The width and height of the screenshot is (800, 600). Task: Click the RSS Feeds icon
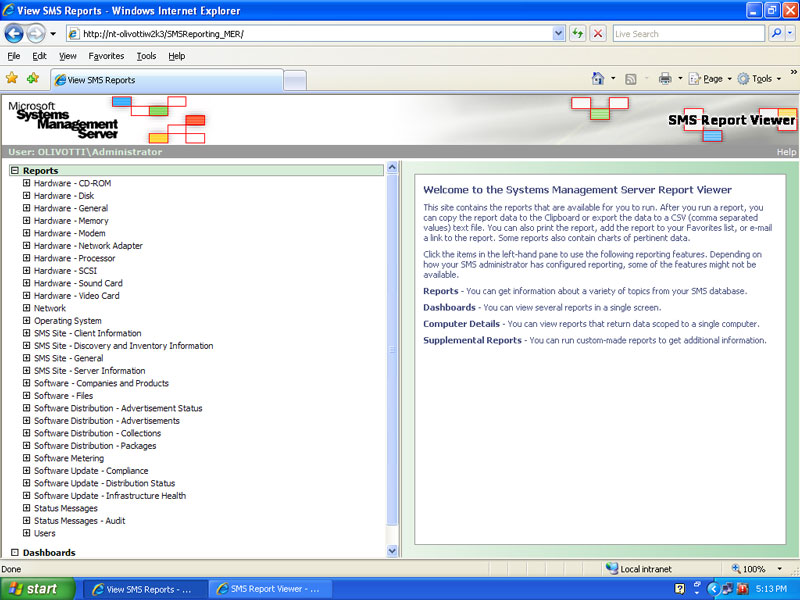[x=631, y=79]
